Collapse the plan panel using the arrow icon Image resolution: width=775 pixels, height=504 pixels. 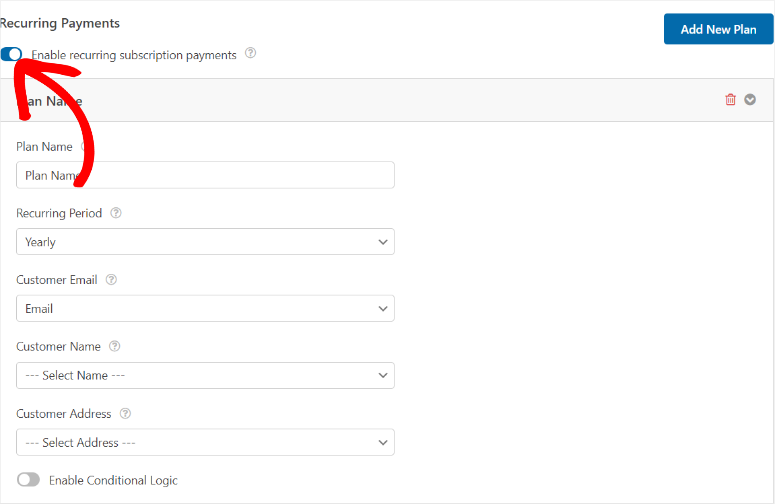(750, 99)
